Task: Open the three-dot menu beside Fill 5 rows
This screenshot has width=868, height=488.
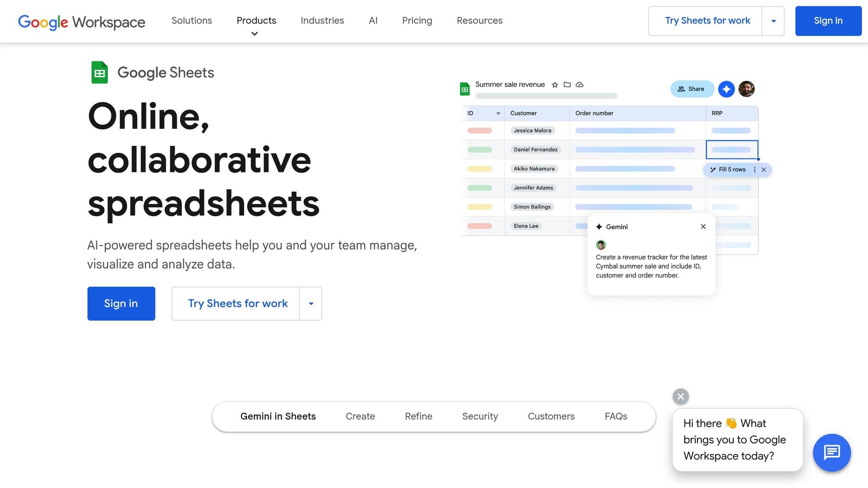Action: tap(754, 169)
